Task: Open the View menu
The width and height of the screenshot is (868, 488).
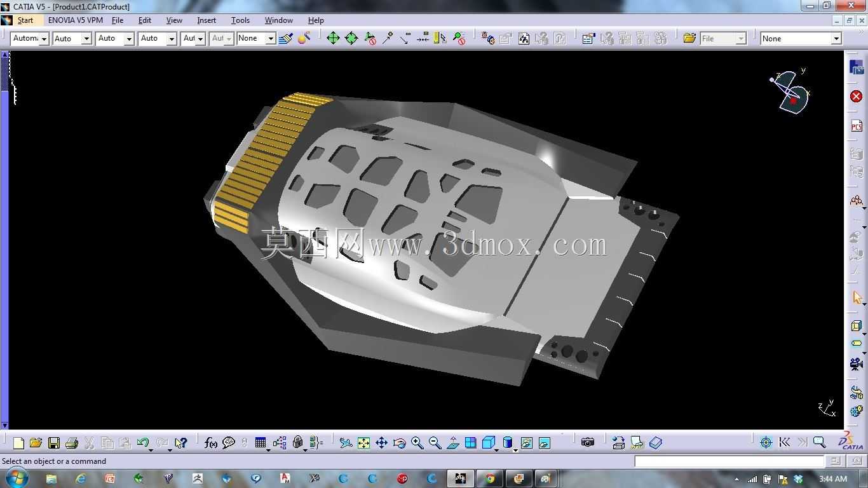Action: click(x=174, y=20)
